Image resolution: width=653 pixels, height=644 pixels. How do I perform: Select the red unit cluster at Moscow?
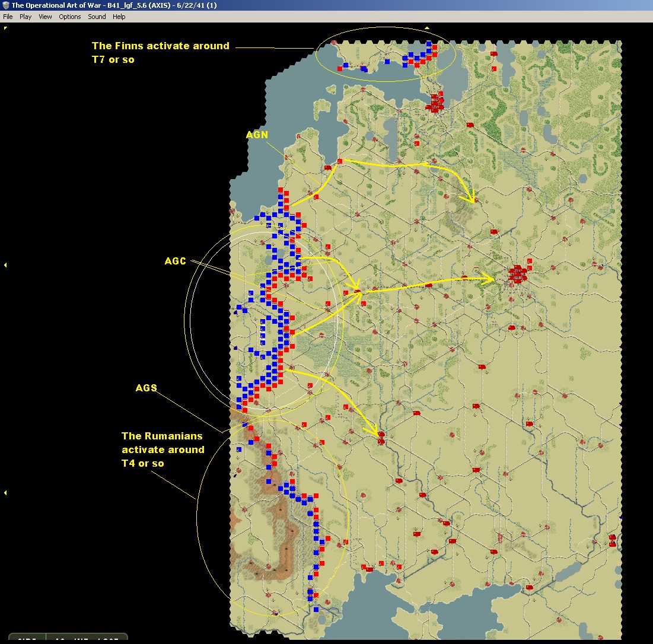tap(518, 273)
